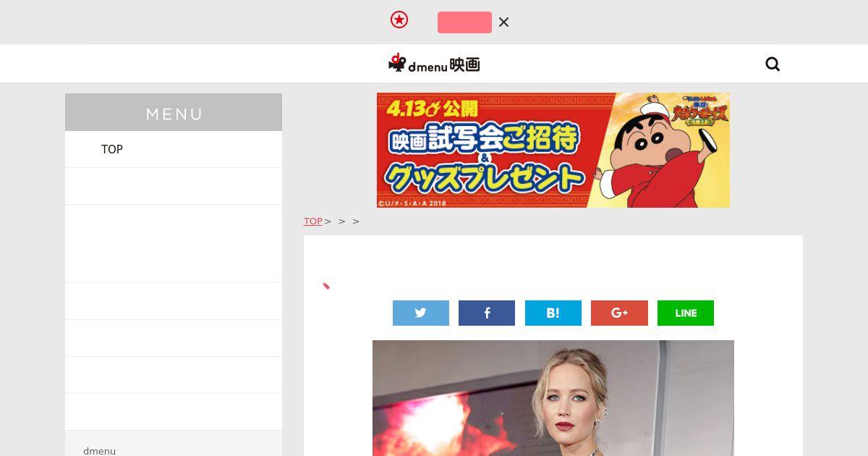
Task: Open Crayon Shin-chan screening banner
Action: [x=553, y=150]
